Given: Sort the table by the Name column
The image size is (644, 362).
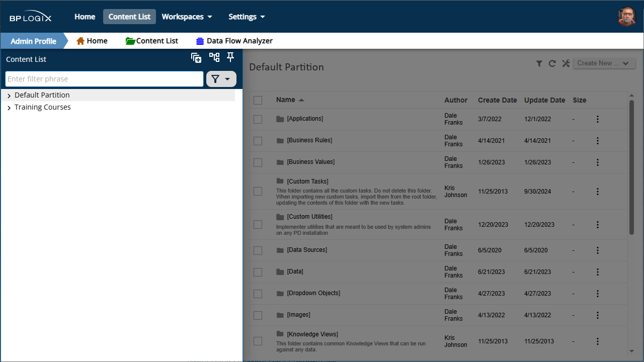Looking at the screenshot, I should [x=286, y=100].
